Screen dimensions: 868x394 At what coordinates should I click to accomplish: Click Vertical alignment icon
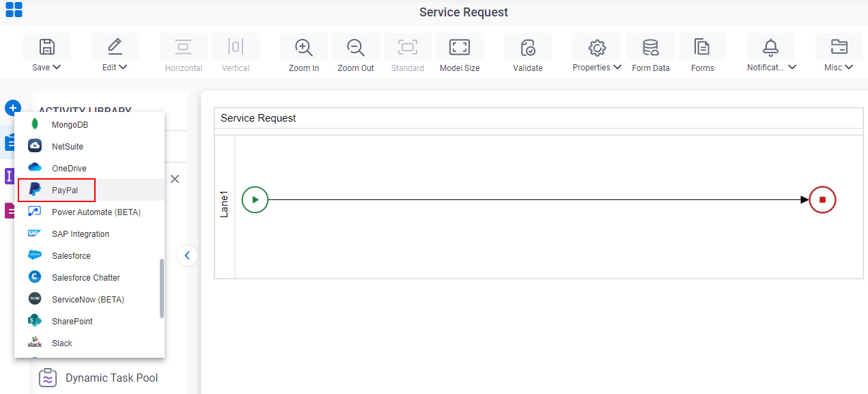236,47
